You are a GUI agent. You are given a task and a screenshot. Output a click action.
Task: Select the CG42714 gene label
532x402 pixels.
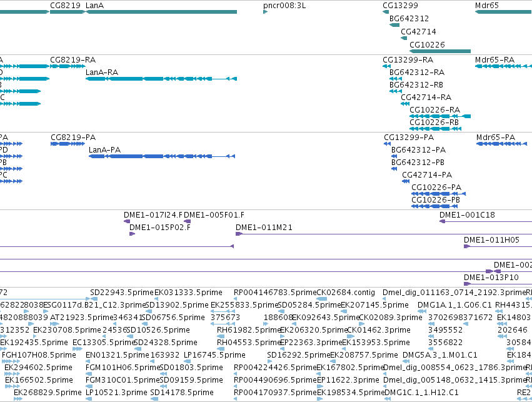coord(418,31)
